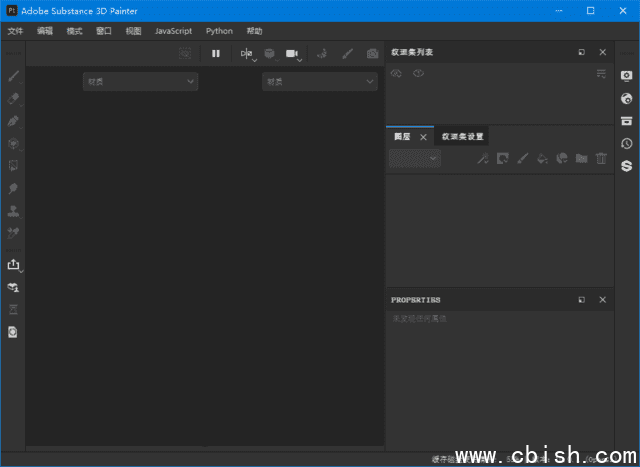This screenshot has width=640, height=467.
Task: Switch to the 纹理集设置 tab
Action: click(462, 137)
